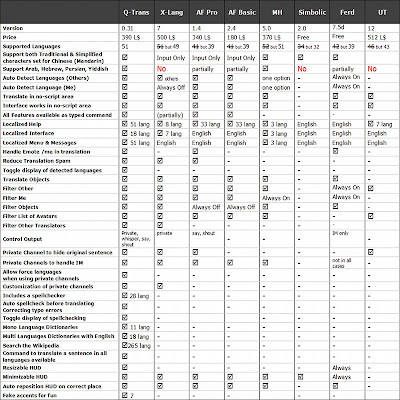400x400 pixels.
Task: Click the 'not in all cases' cell
Action: tap(342, 263)
